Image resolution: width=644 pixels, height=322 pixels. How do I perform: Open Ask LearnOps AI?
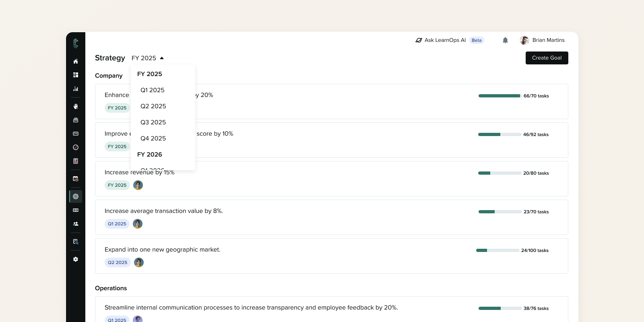point(450,40)
